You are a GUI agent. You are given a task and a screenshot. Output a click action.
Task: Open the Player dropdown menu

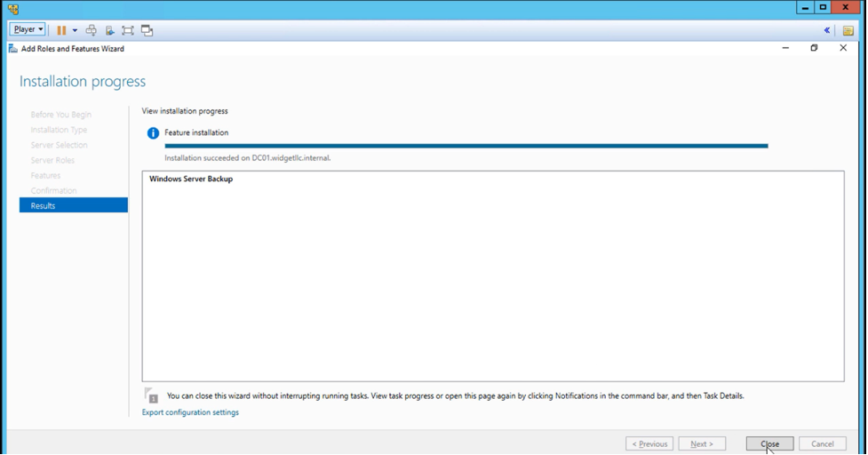(x=28, y=29)
